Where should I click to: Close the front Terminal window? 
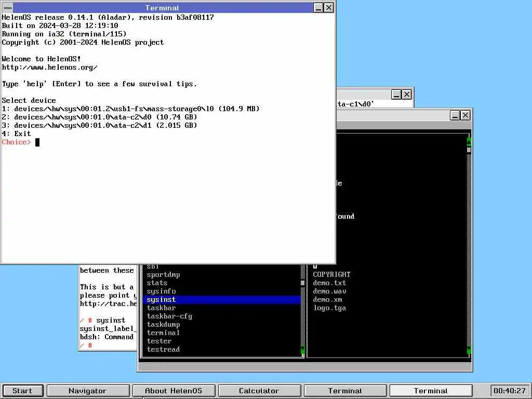click(329, 7)
